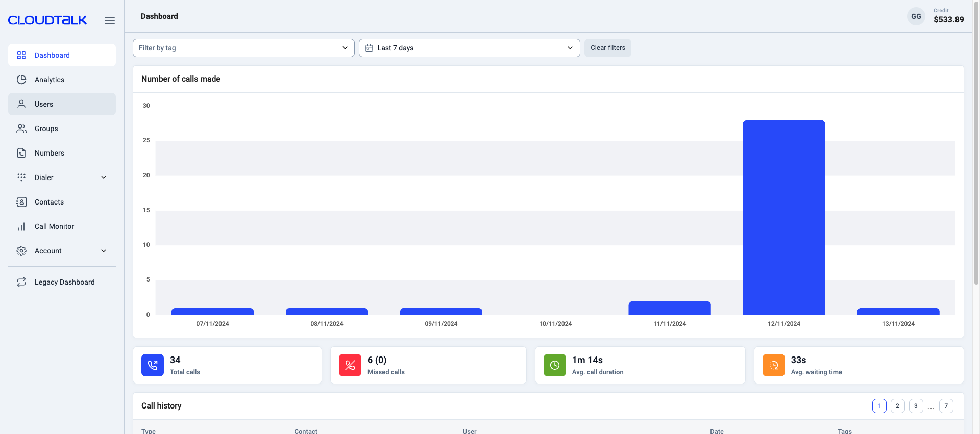
Task: Open the Filter by tag dropdown
Action: tap(243, 48)
